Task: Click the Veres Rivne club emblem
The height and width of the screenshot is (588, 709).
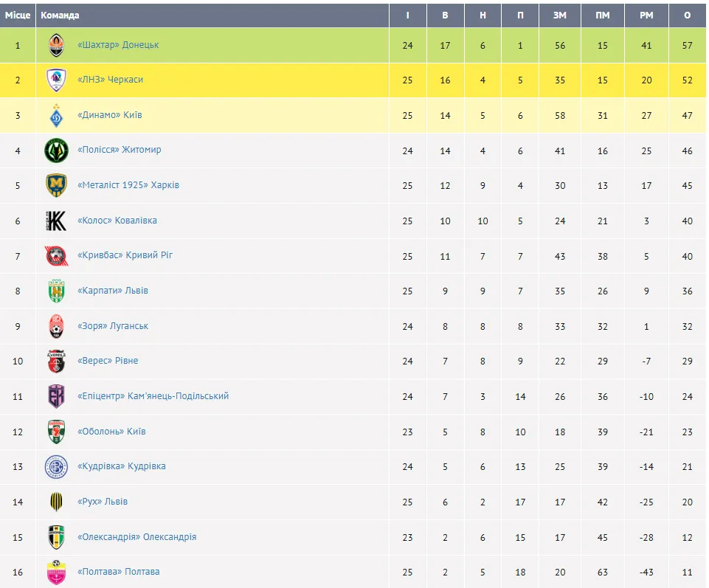Action: (57, 362)
